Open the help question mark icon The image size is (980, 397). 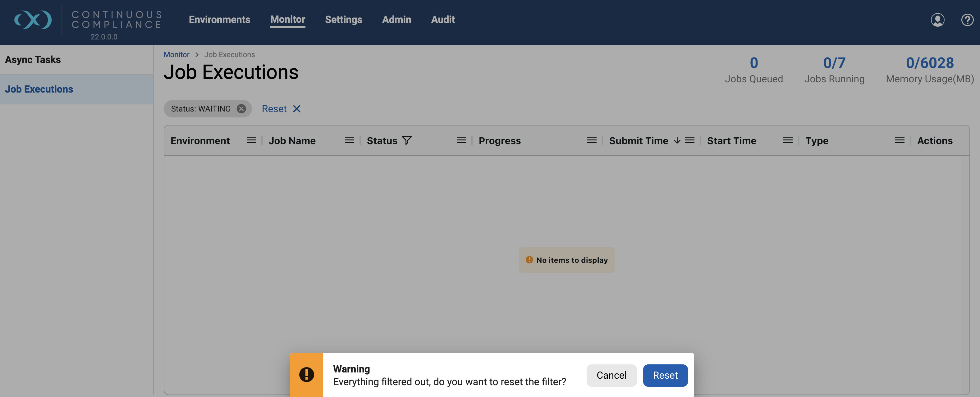coord(967,20)
